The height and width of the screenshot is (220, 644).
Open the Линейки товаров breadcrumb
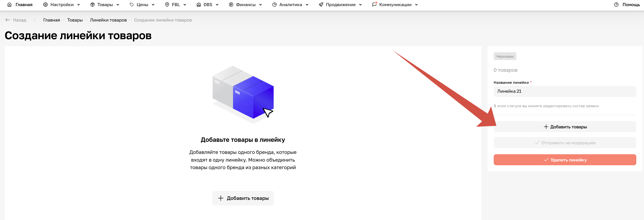(x=109, y=20)
